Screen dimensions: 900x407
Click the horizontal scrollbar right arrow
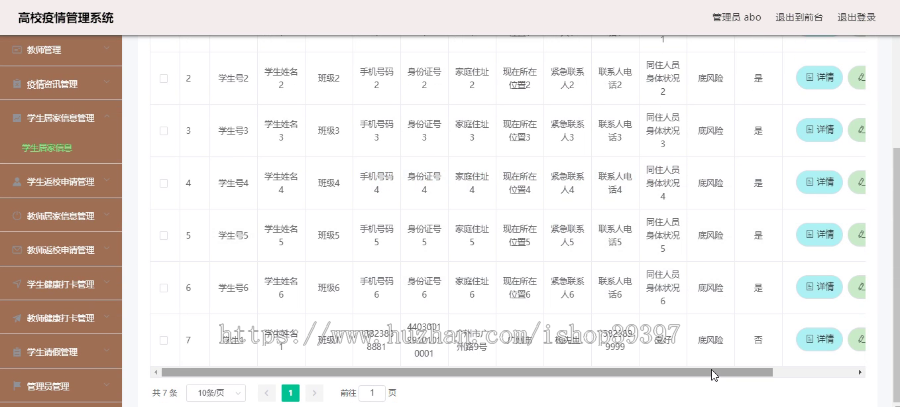point(860,373)
